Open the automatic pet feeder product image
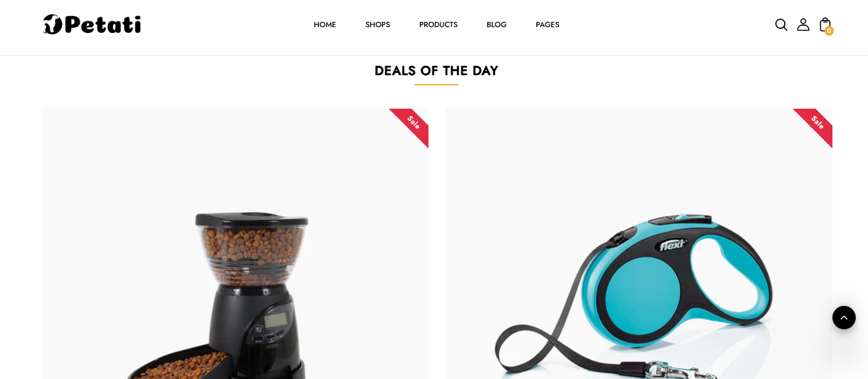The width and height of the screenshot is (868, 379). [235, 244]
